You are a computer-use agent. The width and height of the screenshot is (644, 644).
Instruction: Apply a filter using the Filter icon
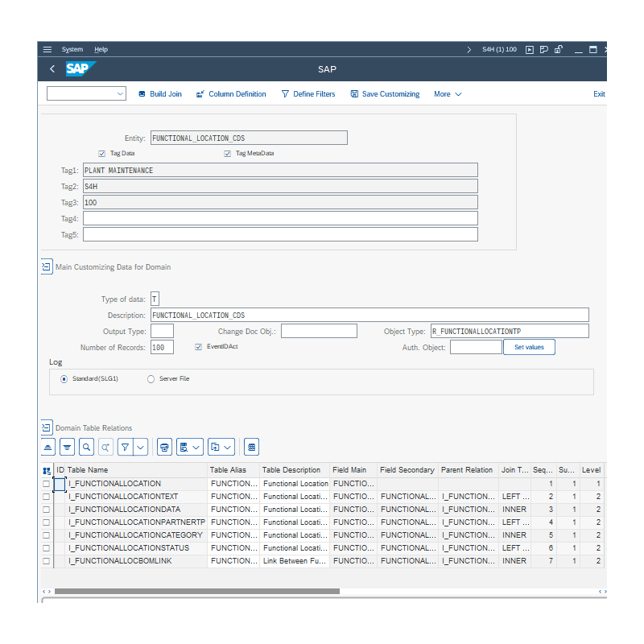coord(126,446)
